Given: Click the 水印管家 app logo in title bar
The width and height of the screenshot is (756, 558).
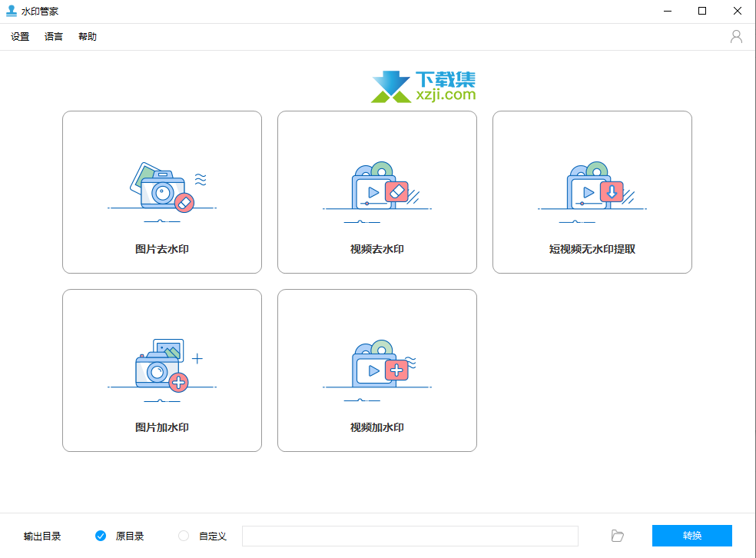Looking at the screenshot, I should (x=11, y=11).
